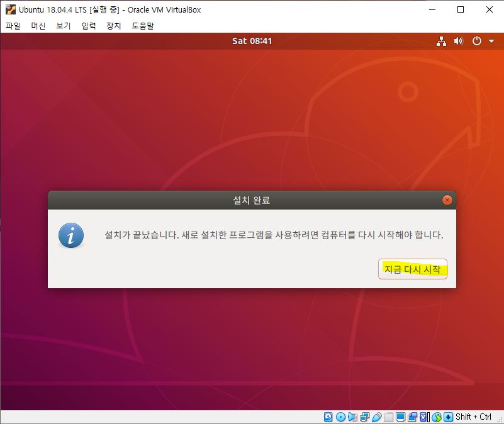This screenshot has height=426, width=504.
Task: Click the VirtualBox app icon in title bar
Action: (10, 9)
